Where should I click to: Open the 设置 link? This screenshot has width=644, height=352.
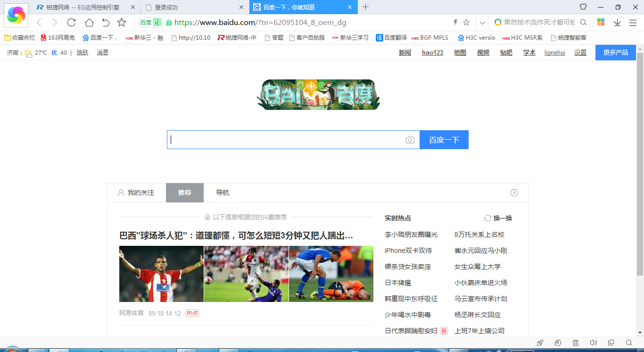[x=580, y=52]
